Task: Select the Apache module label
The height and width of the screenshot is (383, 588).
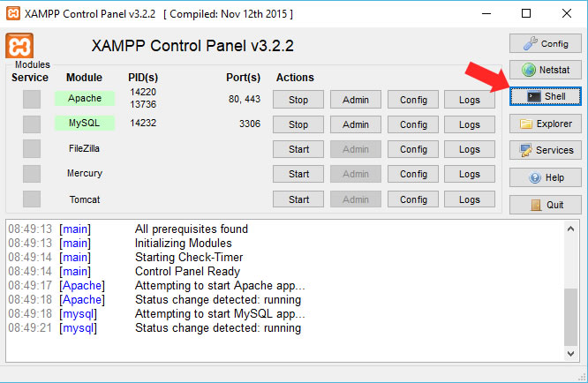Action: tap(85, 98)
